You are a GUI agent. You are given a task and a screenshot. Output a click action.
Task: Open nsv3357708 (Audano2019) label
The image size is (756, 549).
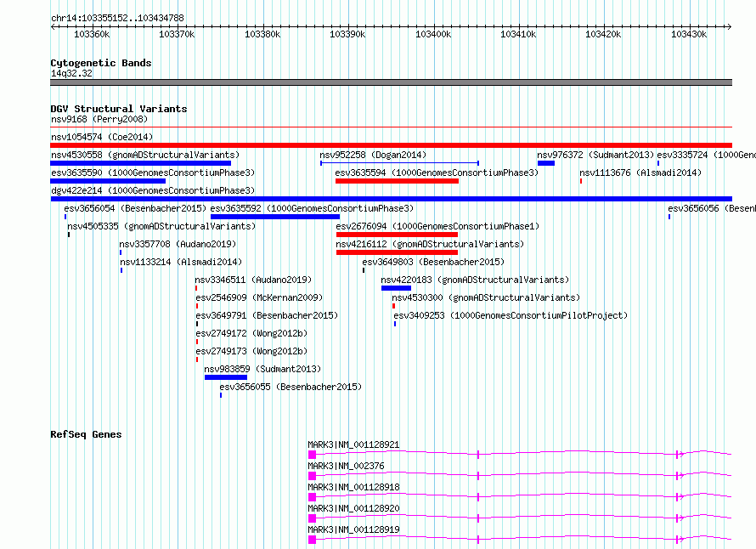(178, 244)
